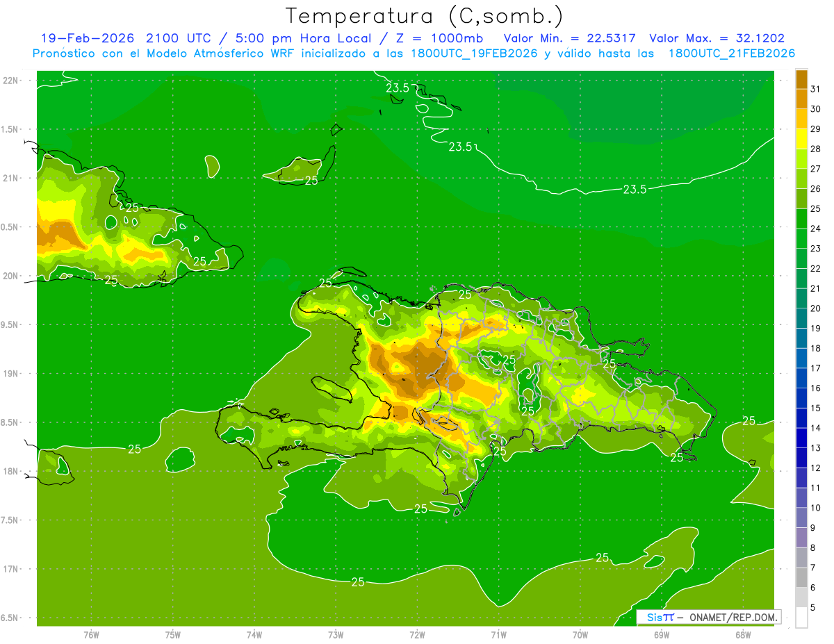Click the "ONAMET/REP.DOM." credit label
Screen dimensions: 834x644
click(733, 617)
